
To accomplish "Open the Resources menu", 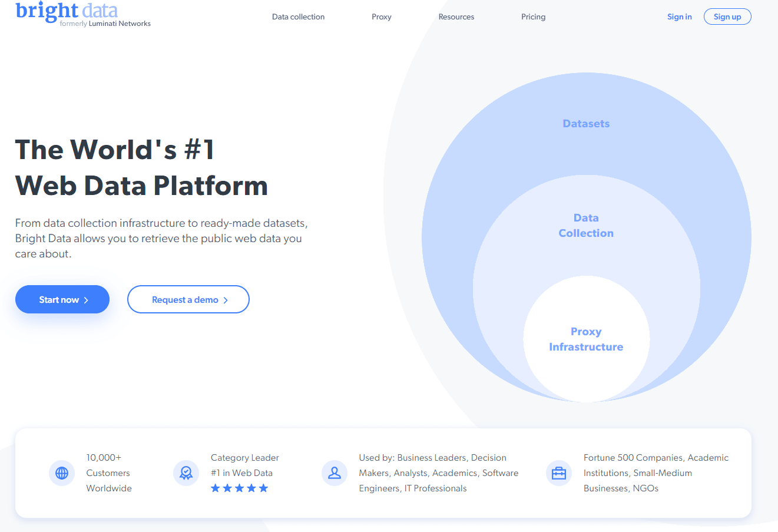I will point(456,17).
